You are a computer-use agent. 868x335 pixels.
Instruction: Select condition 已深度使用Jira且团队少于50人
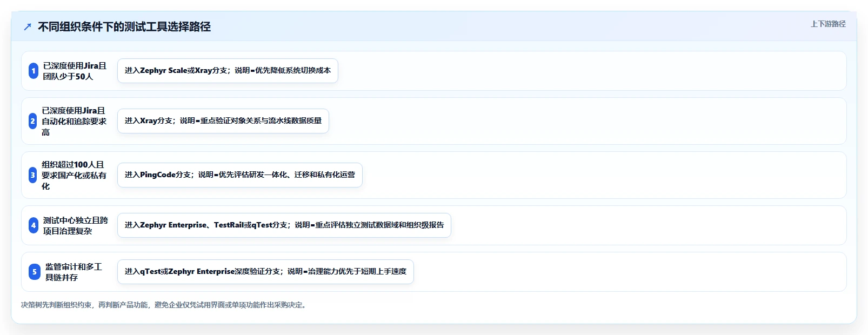(75, 71)
